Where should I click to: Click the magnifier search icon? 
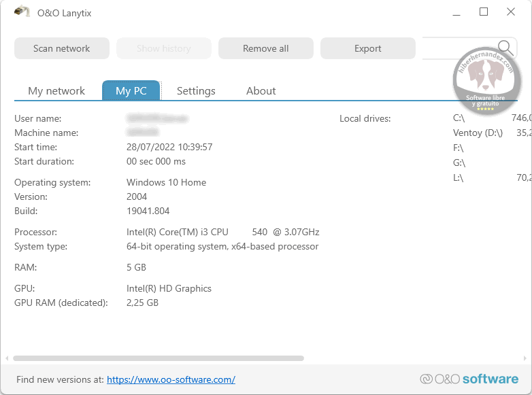point(505,48)
